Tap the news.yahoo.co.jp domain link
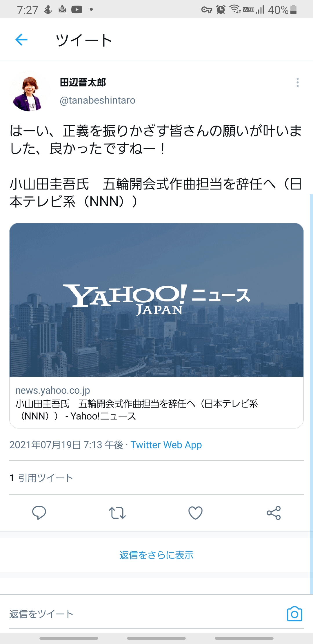Viewport: 313px width, 644px height. [x=53, y=390]
